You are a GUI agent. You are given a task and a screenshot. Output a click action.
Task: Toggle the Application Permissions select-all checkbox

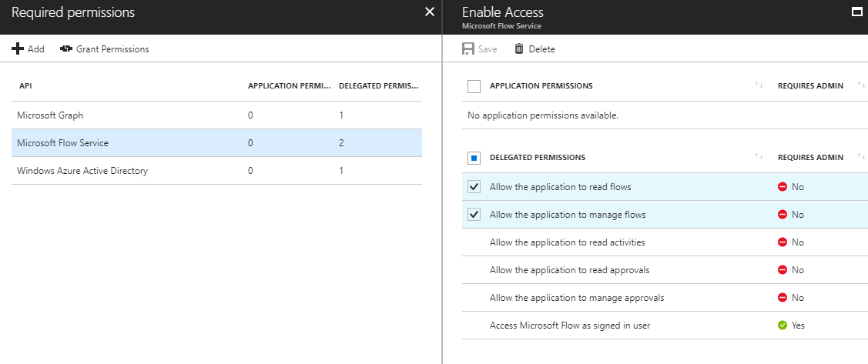[474, 86]
